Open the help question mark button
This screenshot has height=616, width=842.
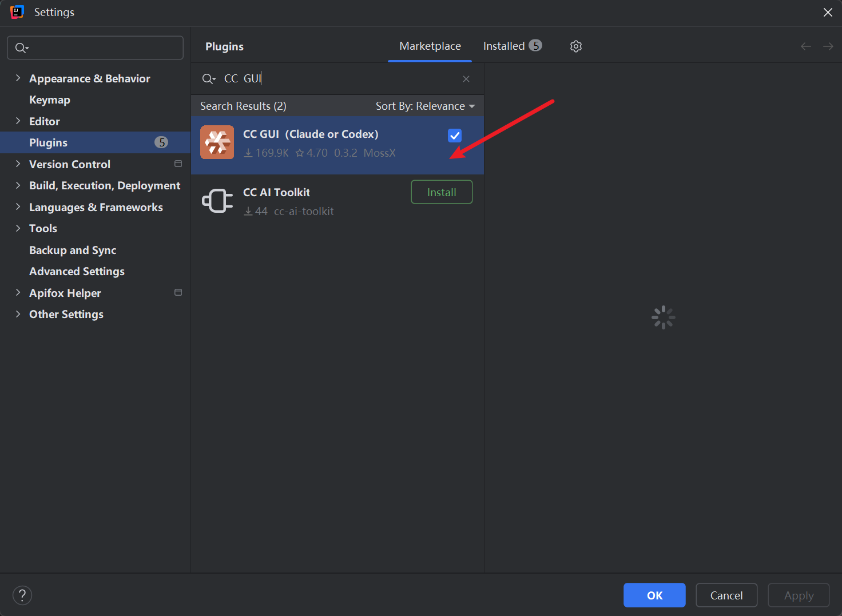pos(22,595)
